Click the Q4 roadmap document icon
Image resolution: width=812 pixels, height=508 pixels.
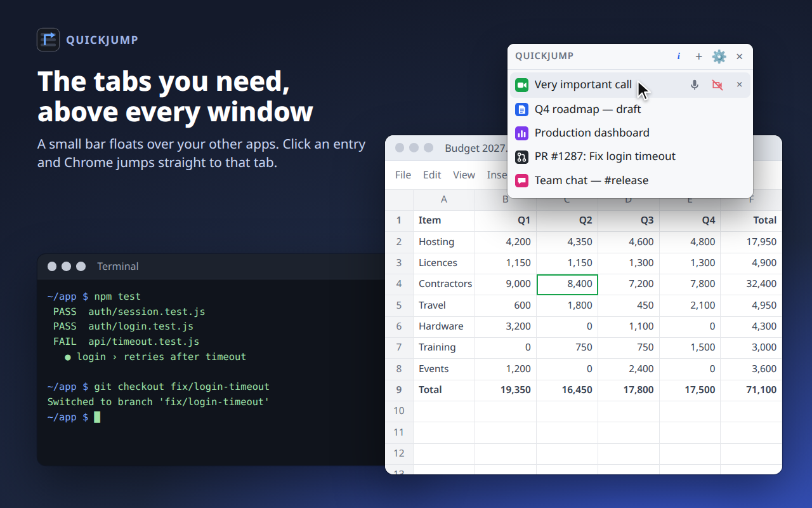(x=521, y=109)
